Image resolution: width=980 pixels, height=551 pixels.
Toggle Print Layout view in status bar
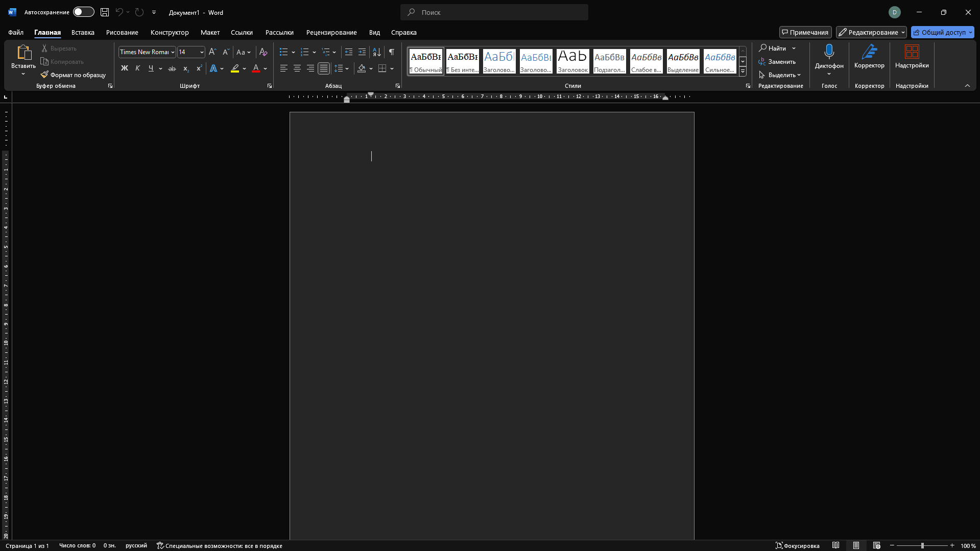(856, 545)
